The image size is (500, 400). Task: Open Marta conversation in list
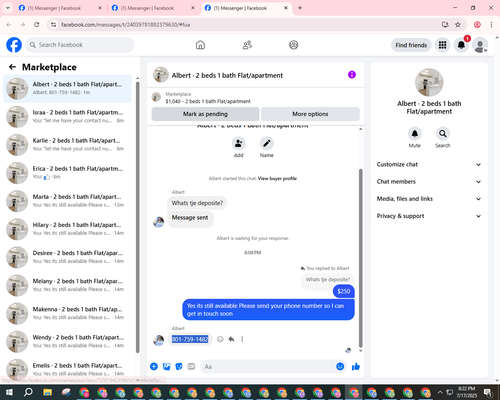pyautogui.click(x=67, y=201)
